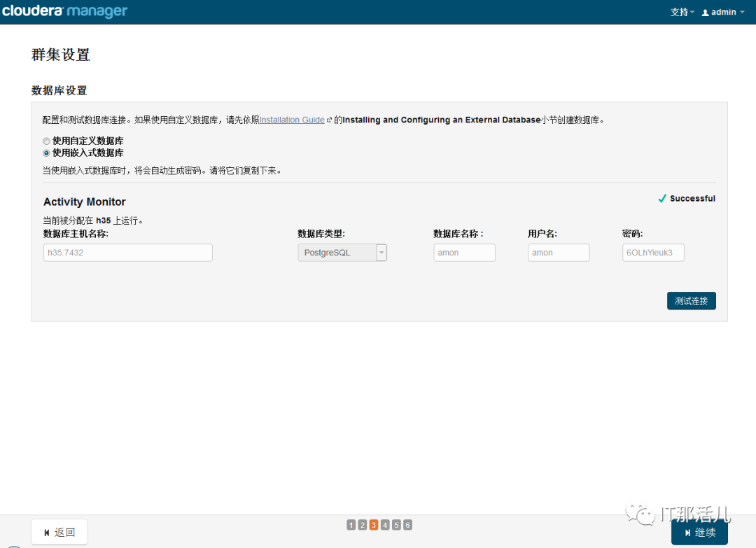The height and width of the screenshot is (548, 756).
Task: Click the host name h35 text
Action: point(103,220)
